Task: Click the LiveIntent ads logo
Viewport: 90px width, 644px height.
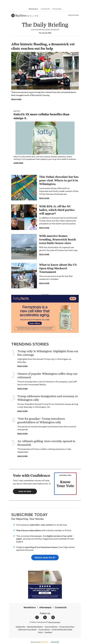Action: pyautogui.click(x=44, y=642)
